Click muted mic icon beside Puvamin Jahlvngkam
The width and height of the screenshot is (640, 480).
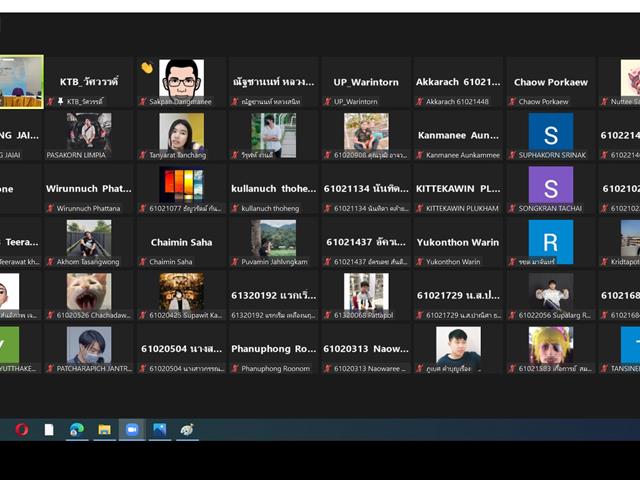tap(236, 262)
